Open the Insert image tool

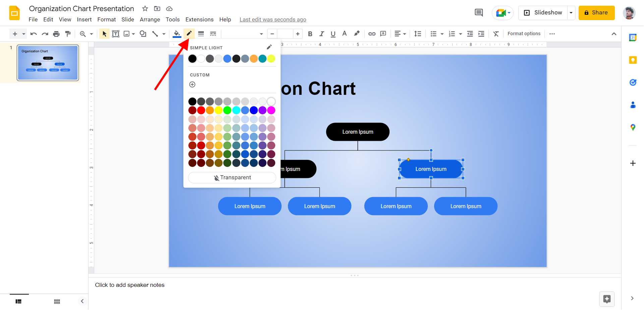coord(127,34)
